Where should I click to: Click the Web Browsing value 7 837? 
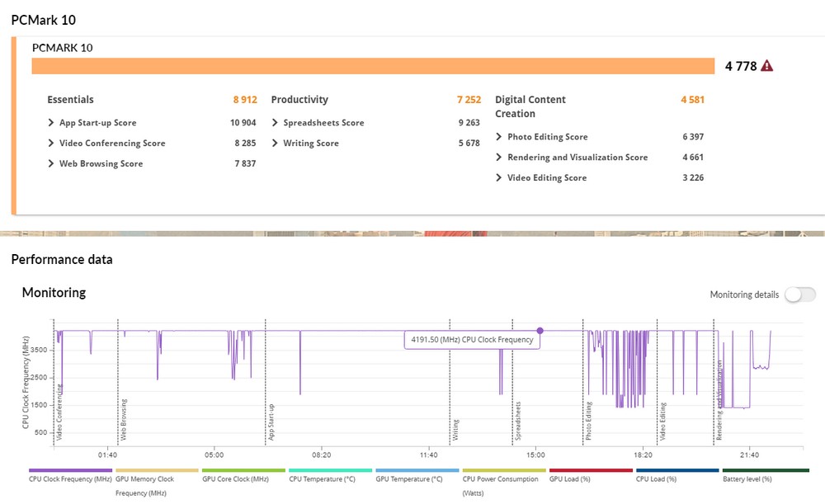point(245,163)
